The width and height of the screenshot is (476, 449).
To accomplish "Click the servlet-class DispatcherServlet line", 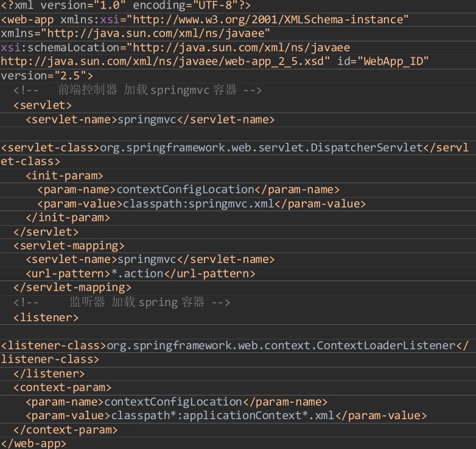I will [x=235, y=148].
